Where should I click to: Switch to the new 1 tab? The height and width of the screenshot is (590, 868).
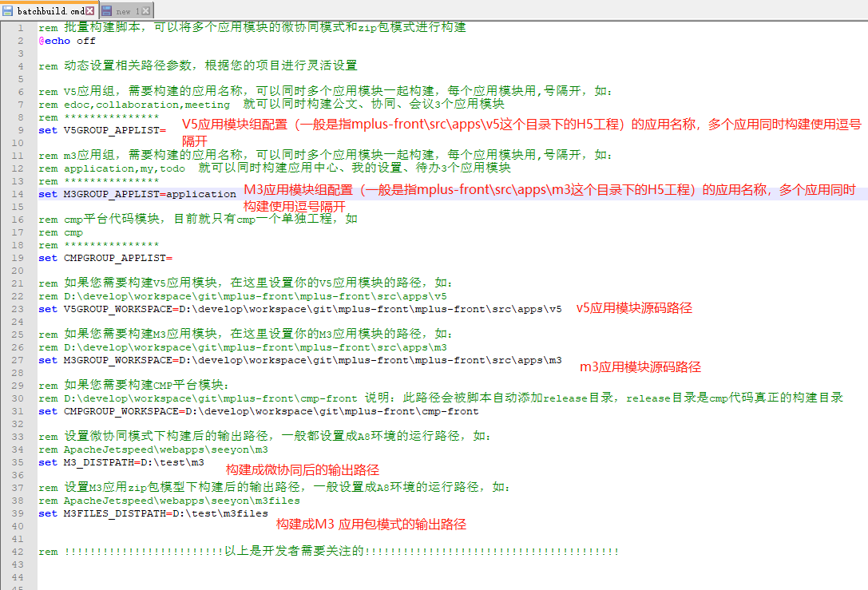coord(125,10)
